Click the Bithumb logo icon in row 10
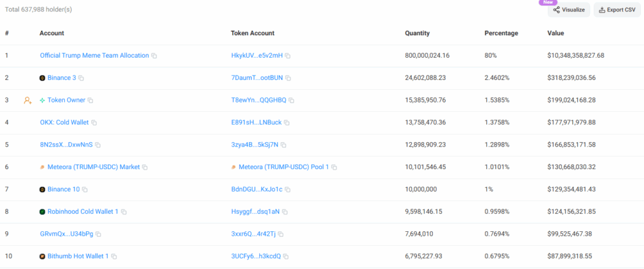This screenshot has width=644, height=269. pyautogui.click(x=42, y=256)
